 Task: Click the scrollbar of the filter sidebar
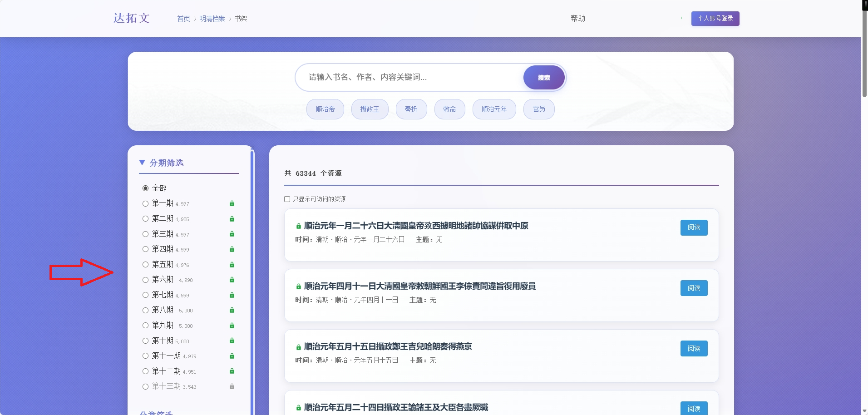[253, 272]
